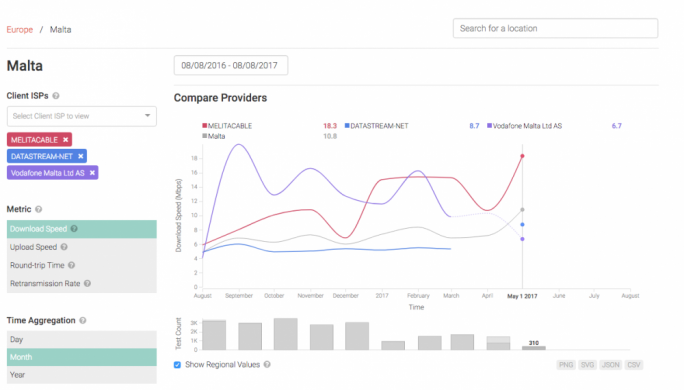Image resolution: width=684 pixels, height=390 pixels.
Task: Export the chart as PNG
Action: coord(566,365)
